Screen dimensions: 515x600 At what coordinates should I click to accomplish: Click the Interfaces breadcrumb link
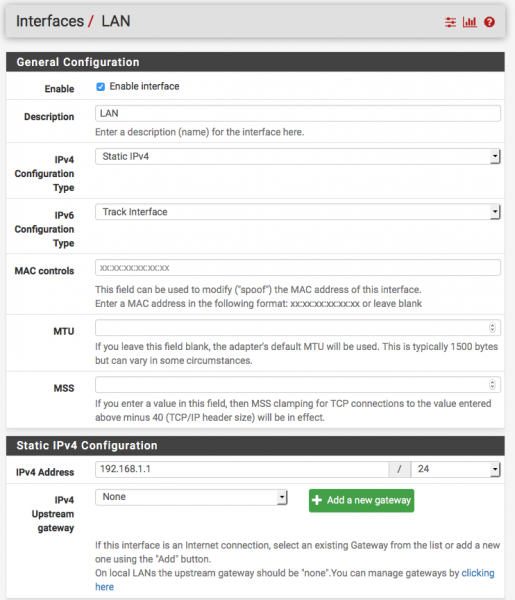pyautogui.click(x=50, y=21)
